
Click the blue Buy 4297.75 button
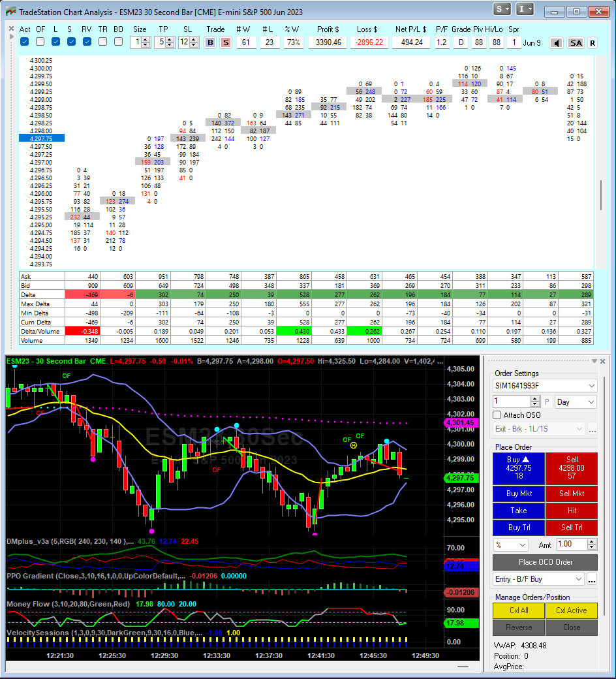(x=519, y=468)
